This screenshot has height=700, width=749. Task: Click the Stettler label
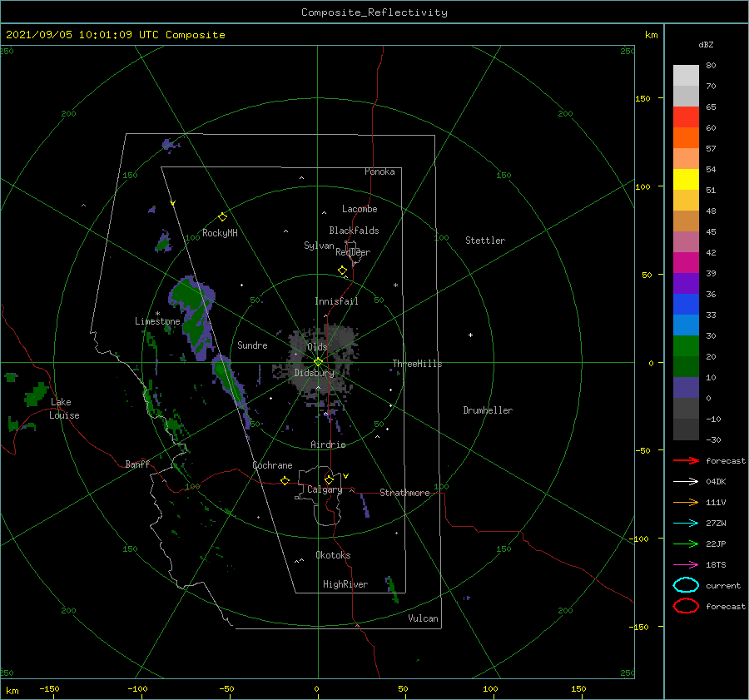point(485,241)
